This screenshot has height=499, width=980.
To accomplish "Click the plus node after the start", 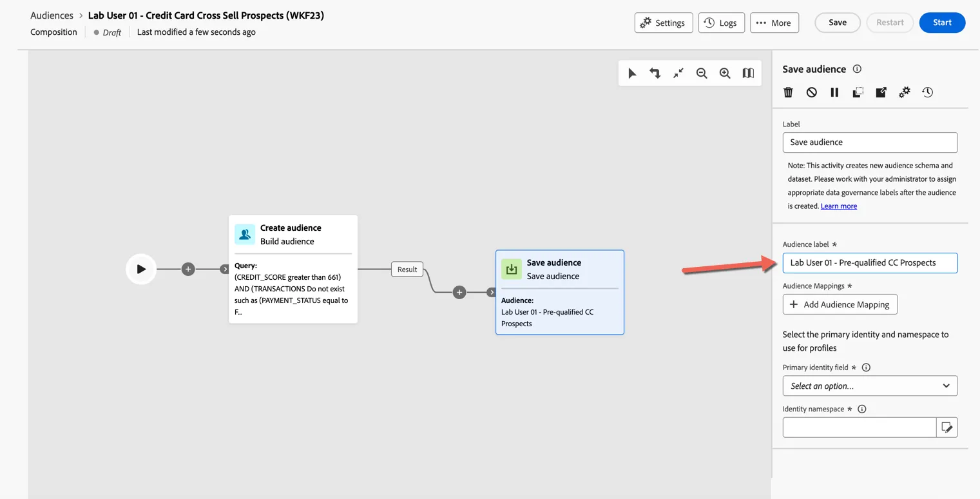I will tap(188, 269).
